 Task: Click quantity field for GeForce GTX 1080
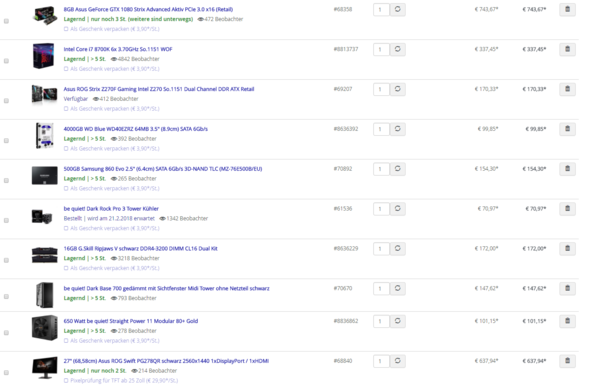click(381, 9)
